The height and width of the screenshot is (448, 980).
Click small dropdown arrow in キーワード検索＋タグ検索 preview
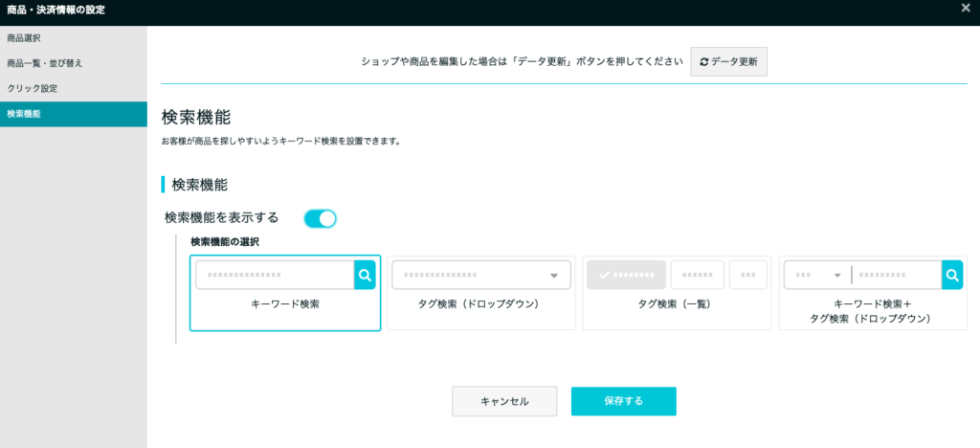coord(837,276)
